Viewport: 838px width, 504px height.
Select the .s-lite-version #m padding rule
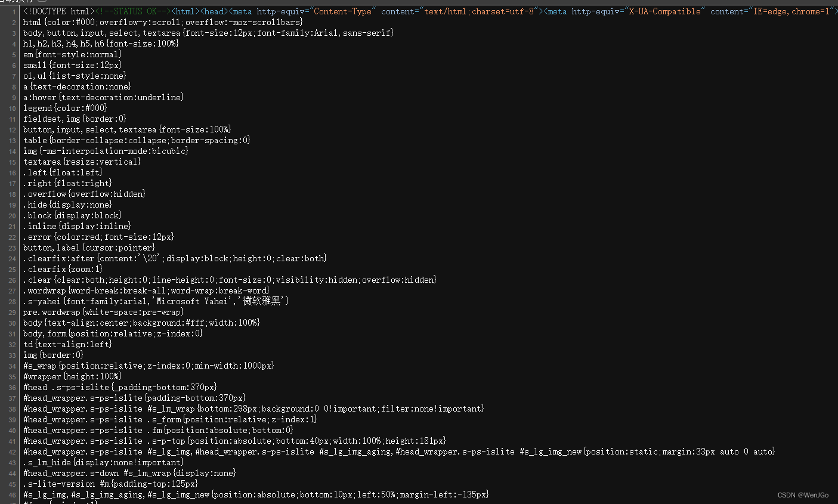click(110, 484)
